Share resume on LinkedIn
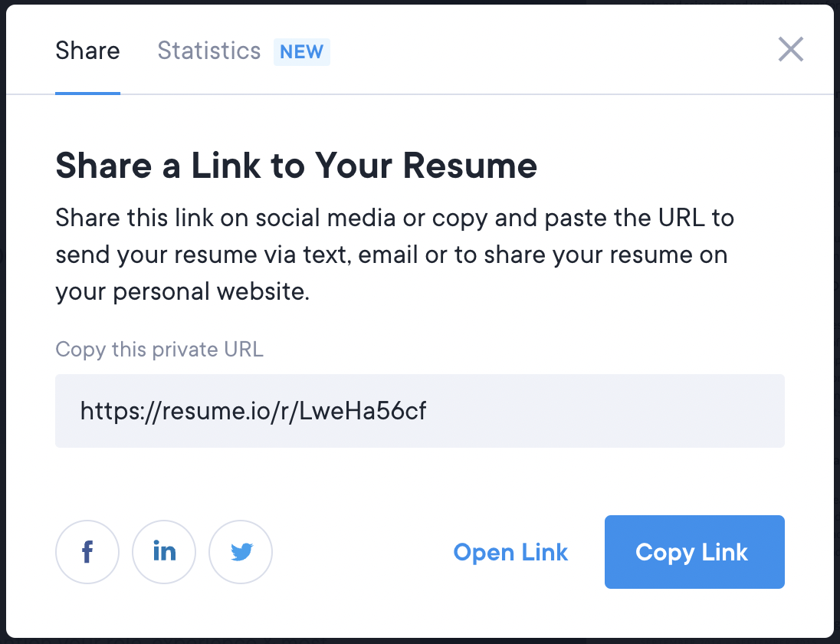The image size is (840, 644). (x=164, y=552)
